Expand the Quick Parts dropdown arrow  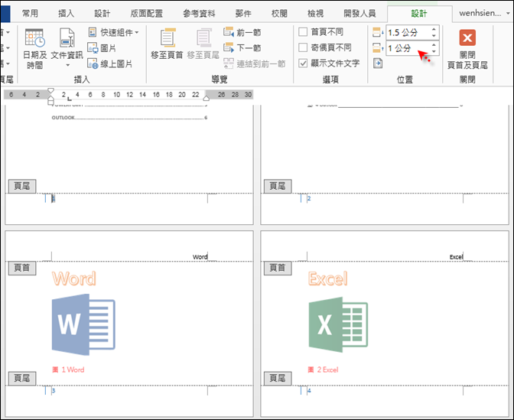(x=137, y=32)
